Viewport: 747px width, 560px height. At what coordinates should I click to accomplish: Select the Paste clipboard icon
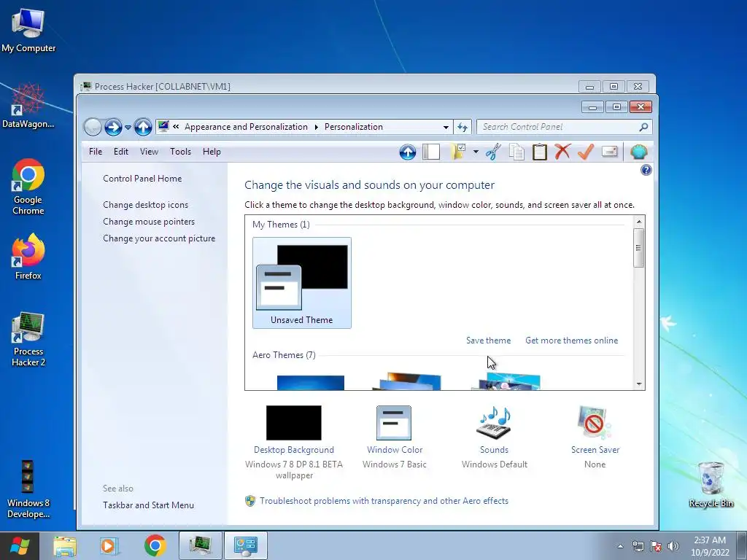click(539, 152)
